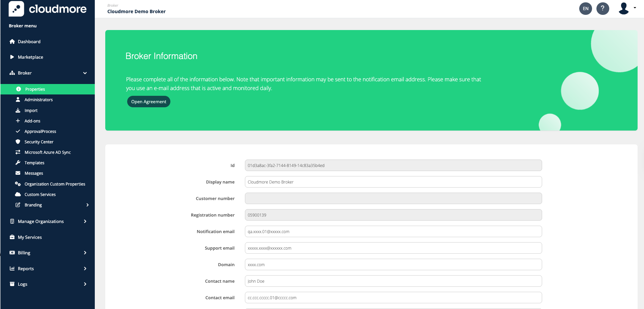Screen dimensions: 644x309
Task: Click the Security Center shield icon
Action: (18, 142)
